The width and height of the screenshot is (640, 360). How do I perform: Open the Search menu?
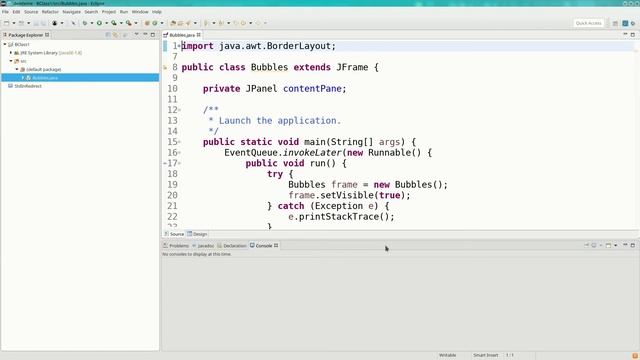[x=91, y=12]
